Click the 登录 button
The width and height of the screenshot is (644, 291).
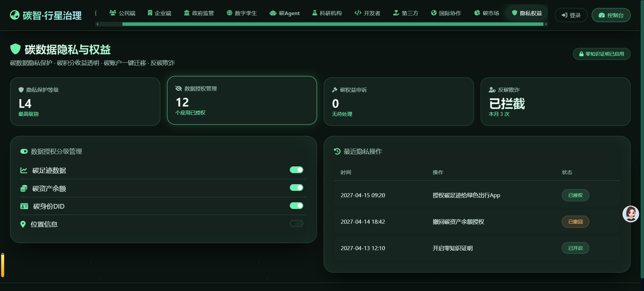point(571,15)
